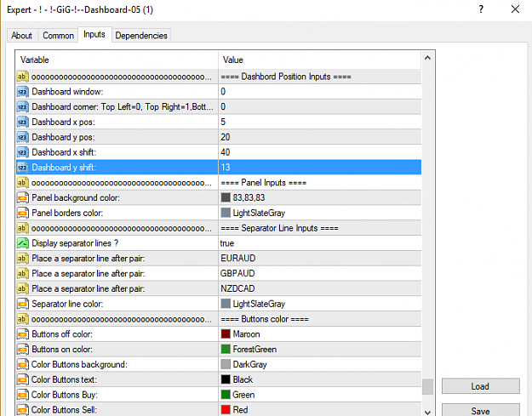The image size is (532, 416).
Task: Click the string icon of Panel Inputs header row
Action: point(22,183)
